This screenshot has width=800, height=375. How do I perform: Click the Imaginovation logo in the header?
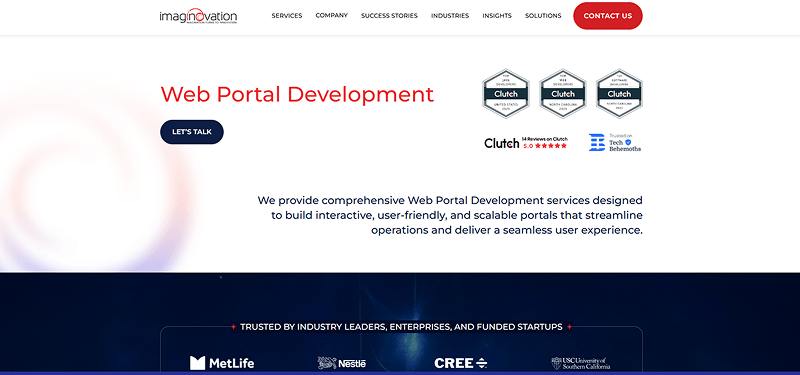(198, 16)
